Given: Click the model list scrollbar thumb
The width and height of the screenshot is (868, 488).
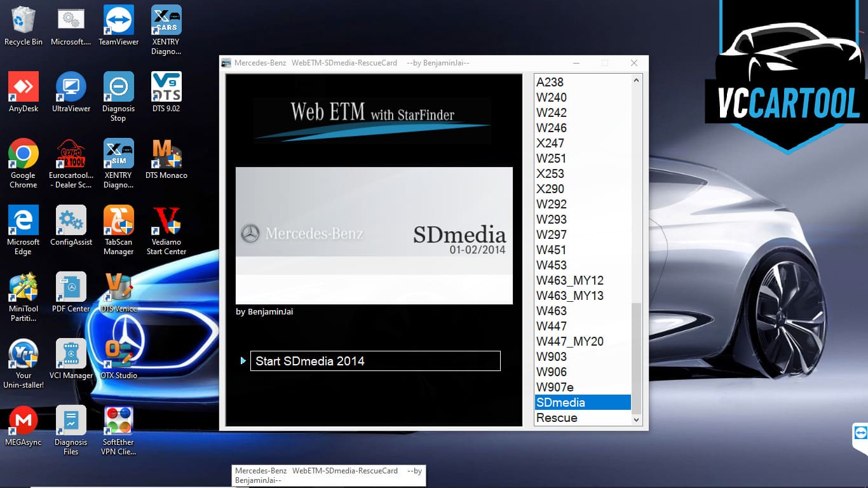Looking at the screenshot, I should [637, 358].
